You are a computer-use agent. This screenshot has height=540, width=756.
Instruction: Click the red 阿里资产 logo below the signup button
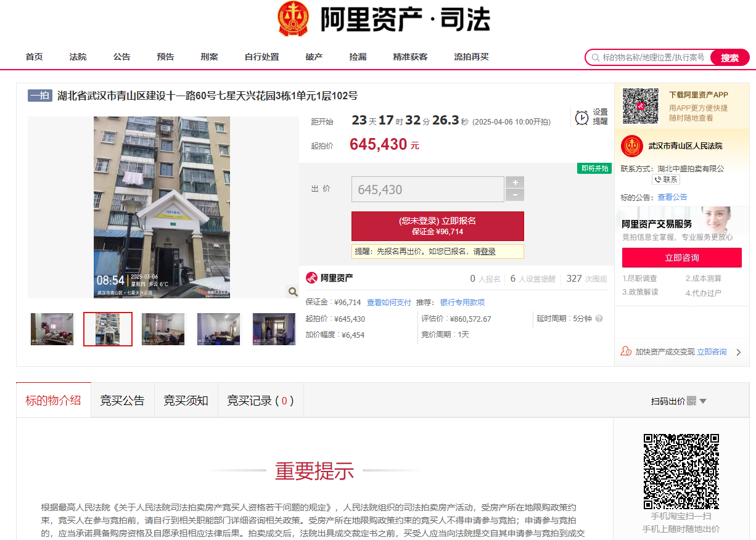click(329, 278)
